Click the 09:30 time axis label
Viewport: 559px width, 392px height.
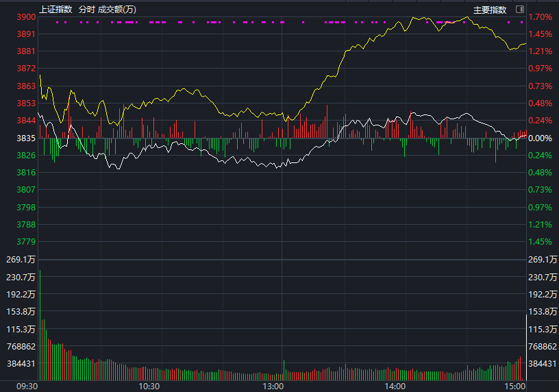27,387
